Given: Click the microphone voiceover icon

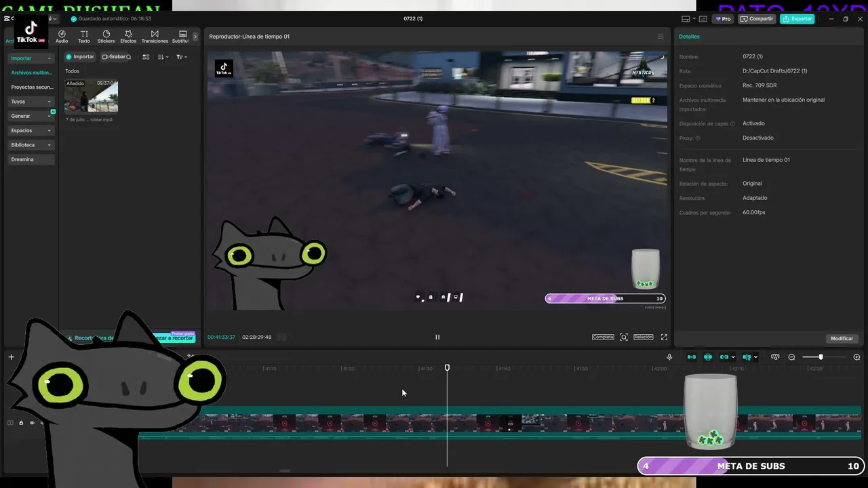Looking at the screenshot, I should (x=669, y=357).
